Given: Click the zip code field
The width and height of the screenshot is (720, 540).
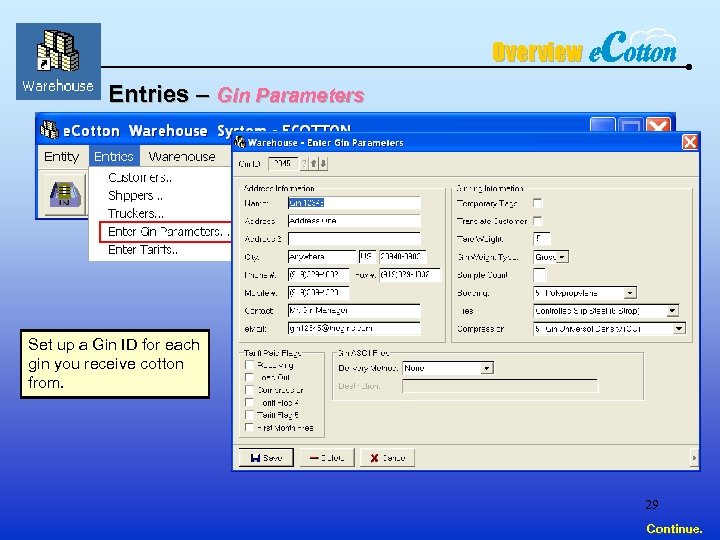Looking at the screenshot, I should coord(403,257).
